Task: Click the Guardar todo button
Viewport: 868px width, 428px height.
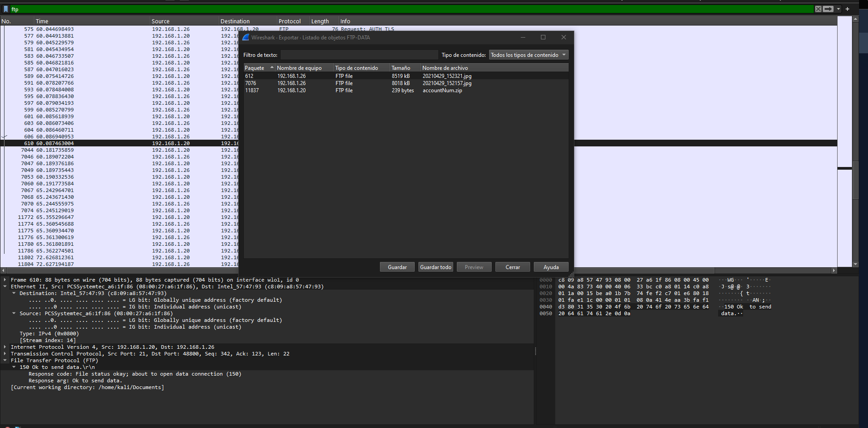Action: coord(435,267)
